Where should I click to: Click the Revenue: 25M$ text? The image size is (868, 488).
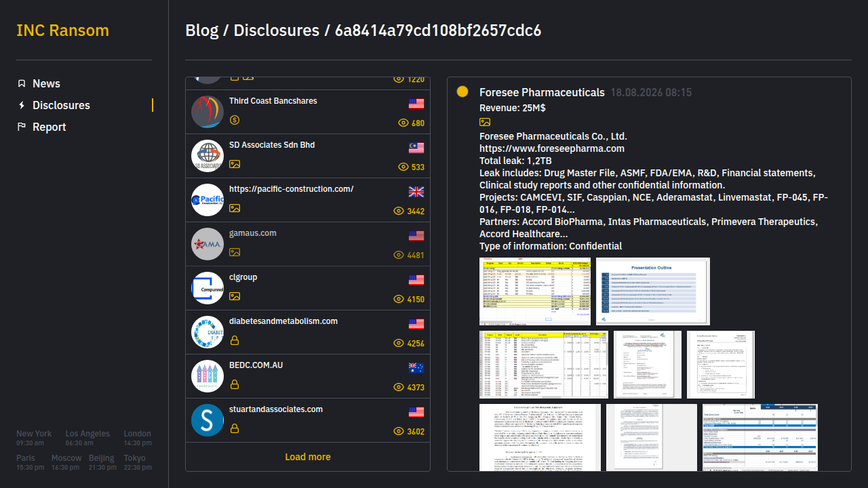513,108
